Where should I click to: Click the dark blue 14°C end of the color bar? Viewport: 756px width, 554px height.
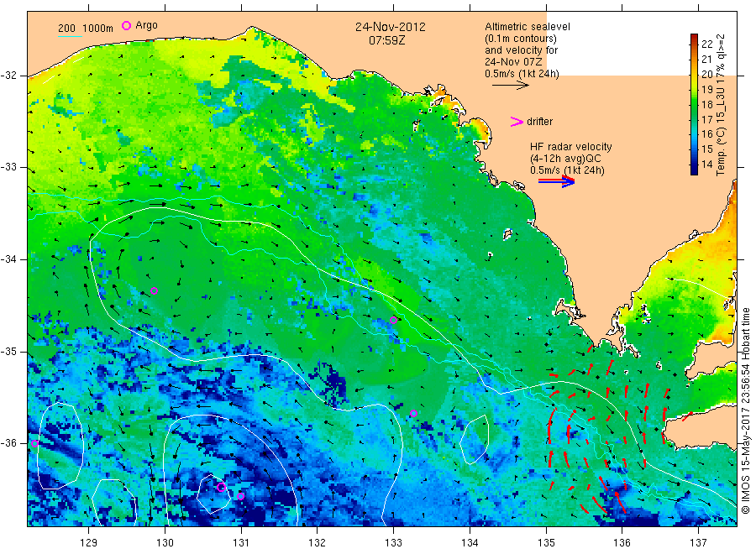pos(695,166)
